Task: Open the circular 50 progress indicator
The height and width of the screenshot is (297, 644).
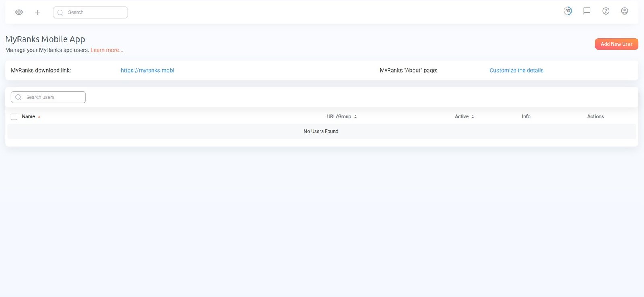Action: point(568,11)
